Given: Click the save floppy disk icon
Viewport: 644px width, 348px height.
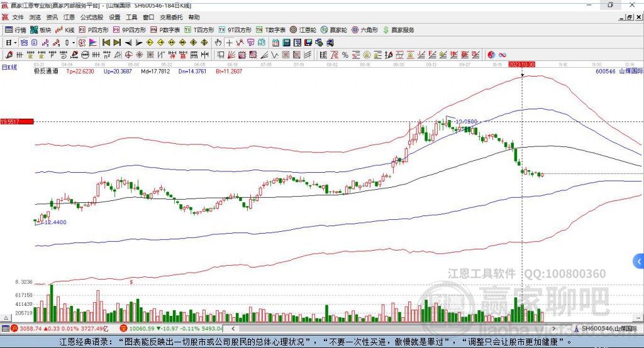Looking at the screenshot, I should tap(308, 43).
